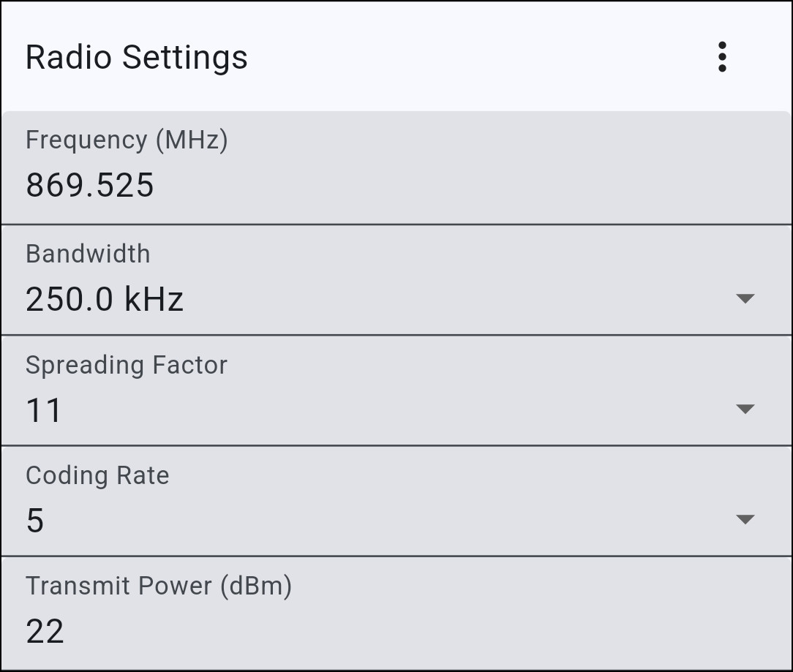Click the Bandwidth dropdown arrow
Viewport: 793px width, 672px height.
[745, 298]
